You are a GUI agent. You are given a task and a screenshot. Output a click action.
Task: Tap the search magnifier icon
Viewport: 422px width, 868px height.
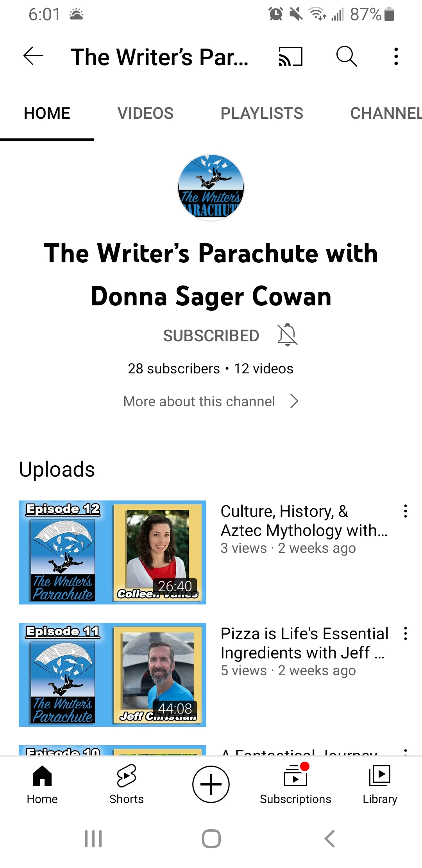[347, 56]
